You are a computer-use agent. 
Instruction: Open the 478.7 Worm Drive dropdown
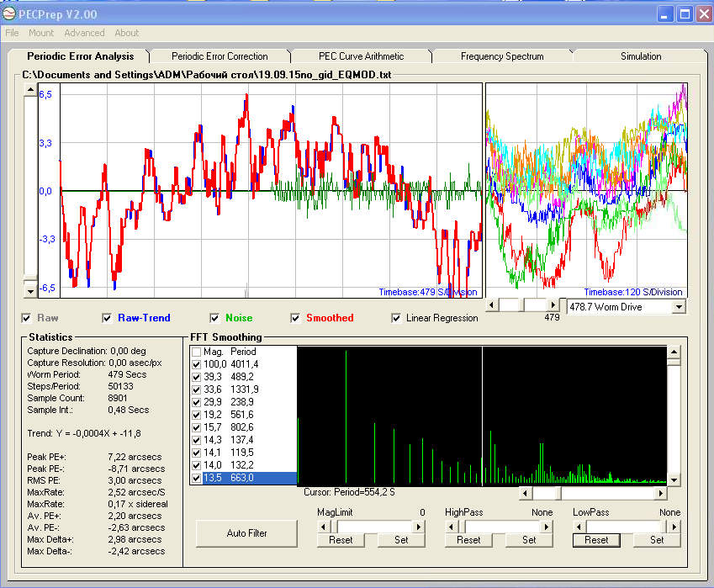(679, 307)
